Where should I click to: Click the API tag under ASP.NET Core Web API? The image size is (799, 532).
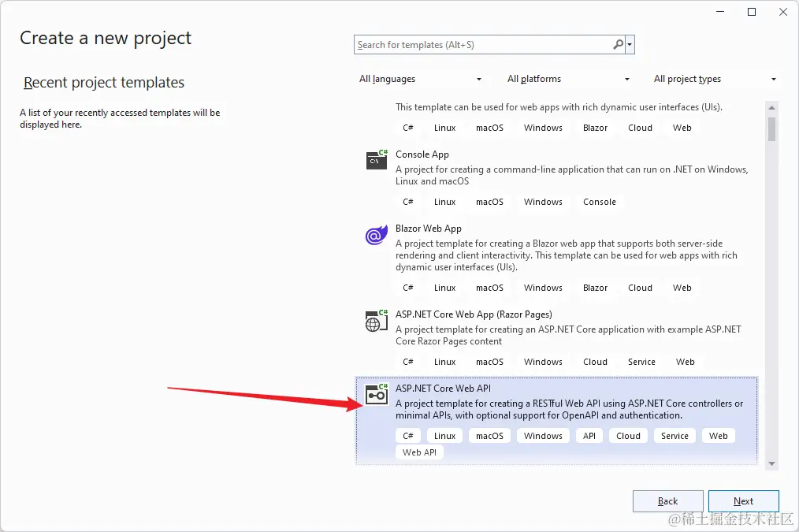589,436
